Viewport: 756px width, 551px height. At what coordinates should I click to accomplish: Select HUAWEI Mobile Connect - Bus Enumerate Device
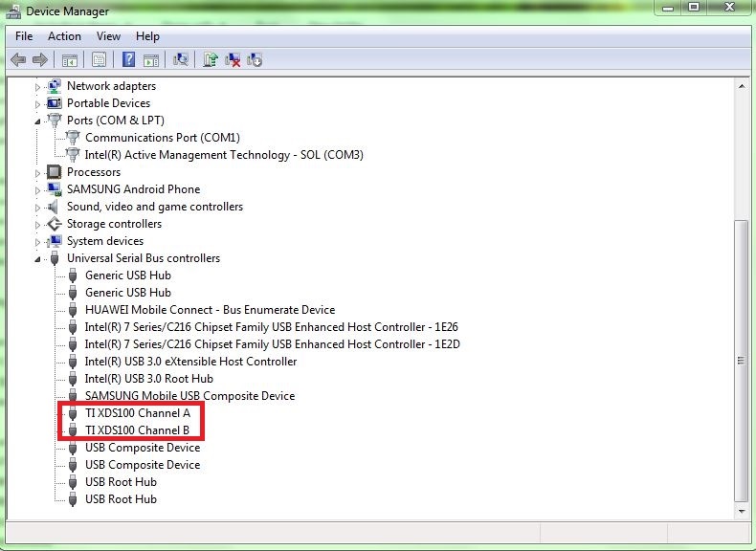point(210,310)
